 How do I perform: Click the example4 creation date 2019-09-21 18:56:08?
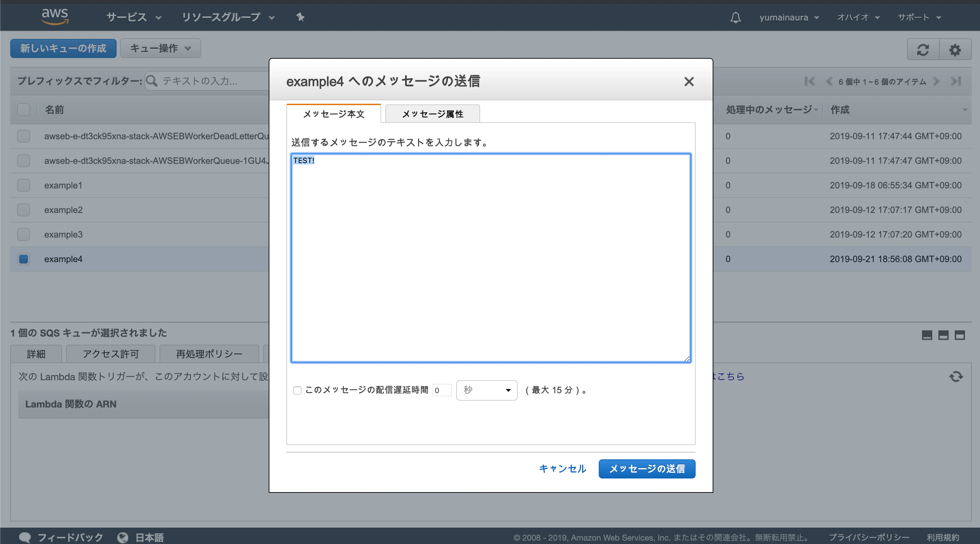click(895, 259)
